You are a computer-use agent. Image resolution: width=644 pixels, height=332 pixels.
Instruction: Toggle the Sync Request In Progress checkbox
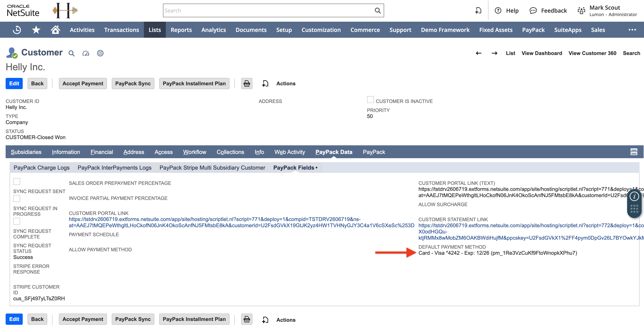click(x=16, y=199)
